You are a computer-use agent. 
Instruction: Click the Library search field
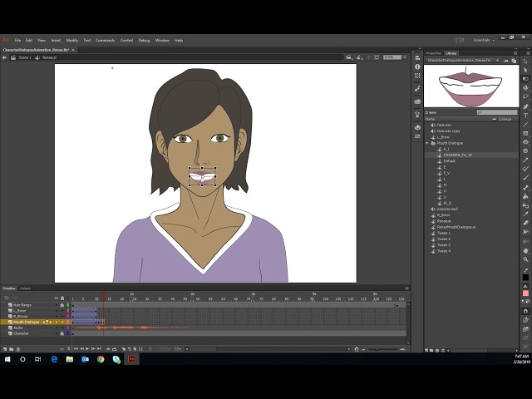pos(497,112)
